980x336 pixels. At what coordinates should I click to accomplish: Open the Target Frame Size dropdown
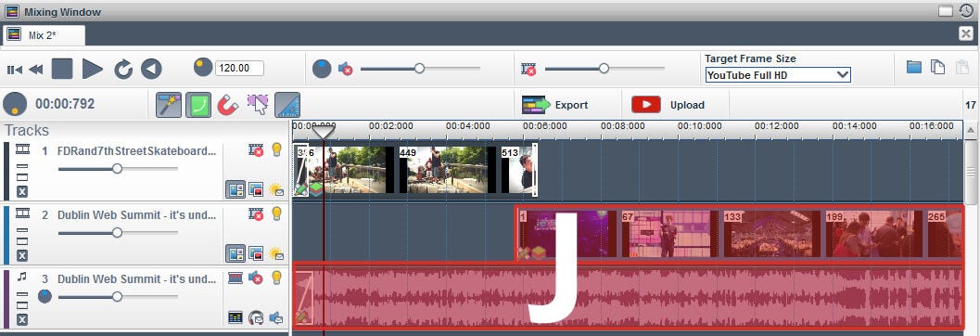pyautogui.click(x=778, y=75)
